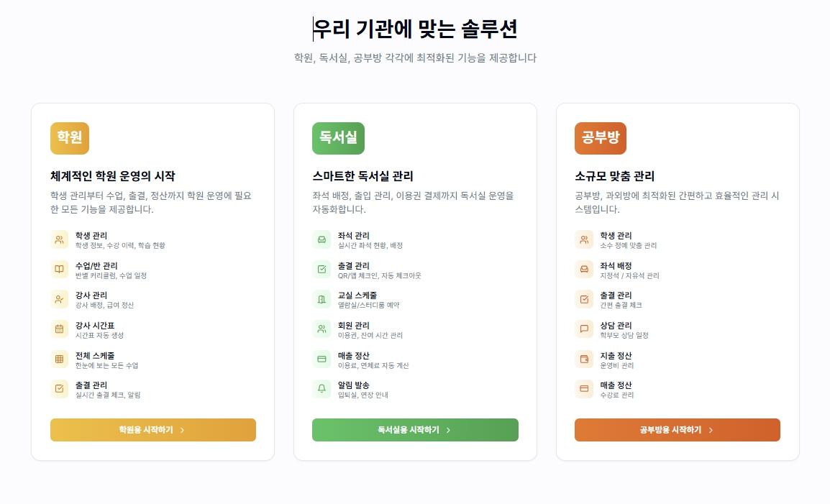830x504 pixels.
Task: Click the 독서실용 시작하기 button
Action: pos(415,430)
